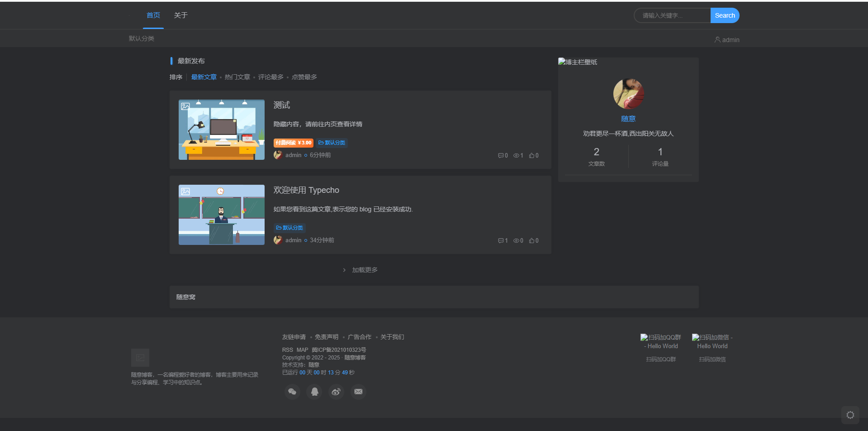Open the 欢迎使用 Typecho thumbnail image
This screenshot has width=868, height=431.
pos(222,215)
